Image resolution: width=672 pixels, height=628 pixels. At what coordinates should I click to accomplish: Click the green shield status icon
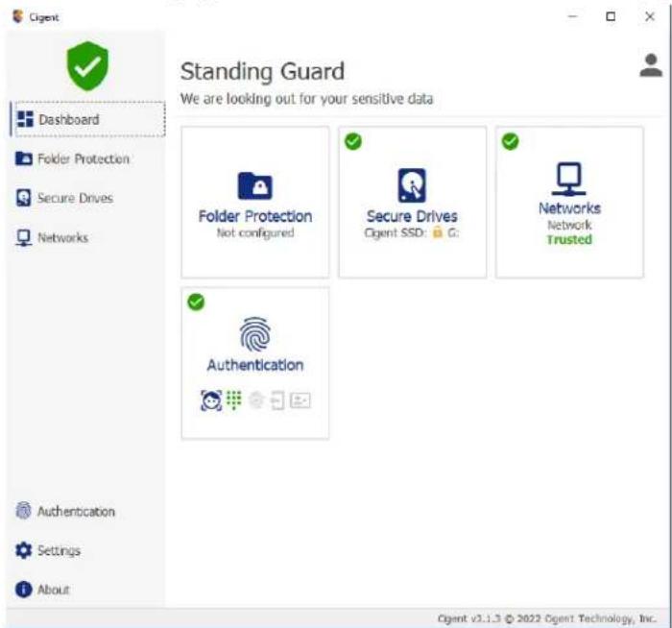pyautogui.click(x=87, y=66)
